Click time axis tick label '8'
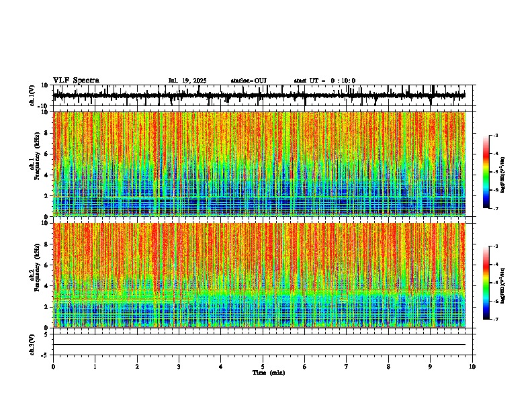The width and height of the screenshot is (532, 411). click(388, 367)
